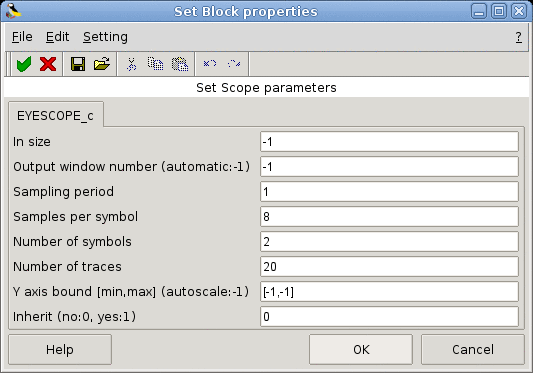This screenshot has width=533, height=373.
Task: Select the EYESCOPE_c tab
Action: point(55,116)
